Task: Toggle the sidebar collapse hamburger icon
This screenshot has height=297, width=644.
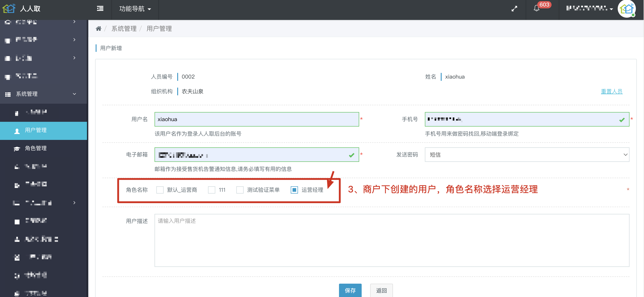Action: pos(100,9)
